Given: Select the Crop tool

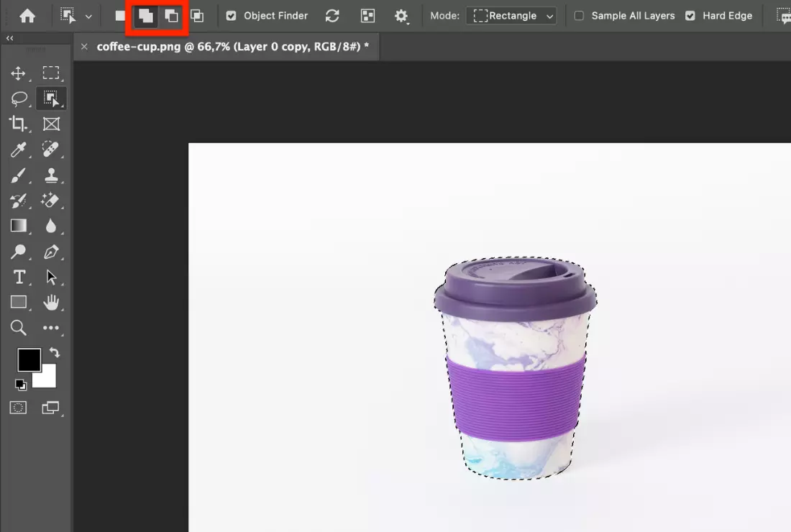Looking at the screenshot, I should 18,124.
